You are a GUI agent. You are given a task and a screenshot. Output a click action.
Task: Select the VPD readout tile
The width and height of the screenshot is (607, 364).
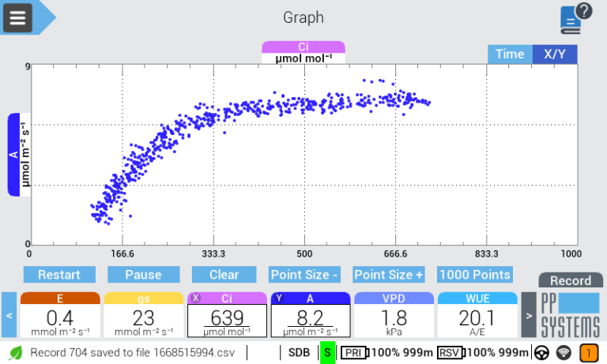click(x=394, y=314)
